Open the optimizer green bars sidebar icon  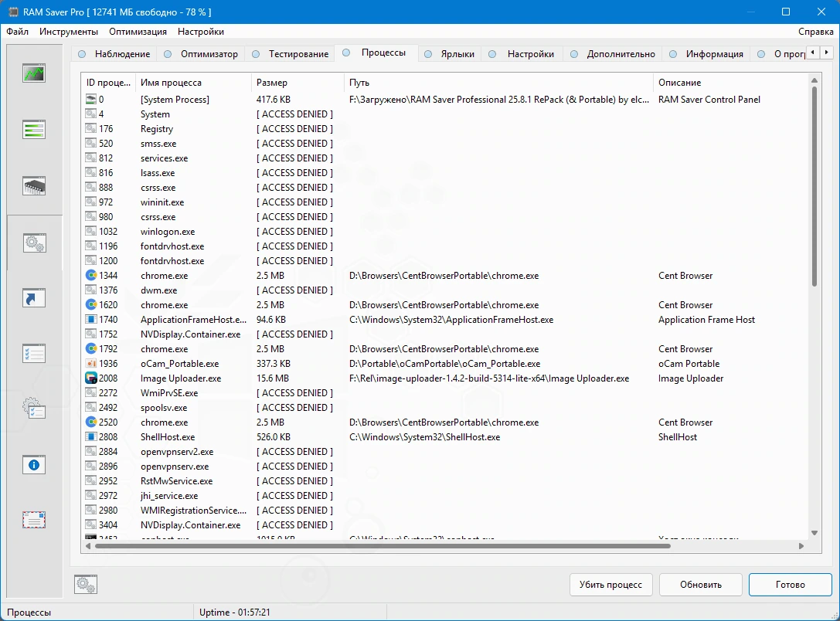pos(34,130)
